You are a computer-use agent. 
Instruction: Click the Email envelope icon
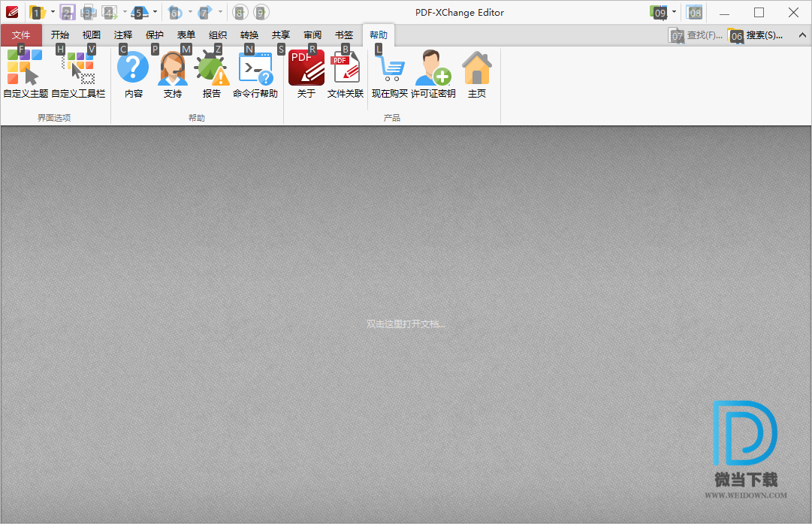coord(109,12)
